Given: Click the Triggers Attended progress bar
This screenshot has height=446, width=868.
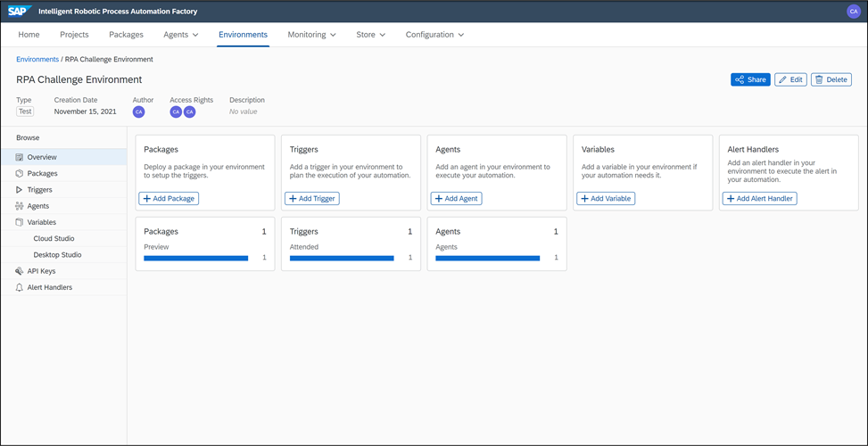Looking at the screenshot, I should pyautogui.click(x=342, y=258).
